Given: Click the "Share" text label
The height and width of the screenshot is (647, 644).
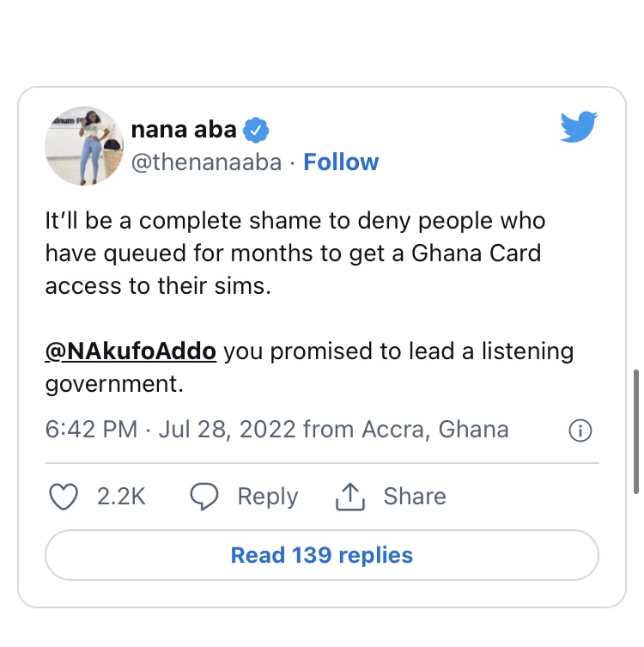Looking at the screenshot, I should (415, 497).
